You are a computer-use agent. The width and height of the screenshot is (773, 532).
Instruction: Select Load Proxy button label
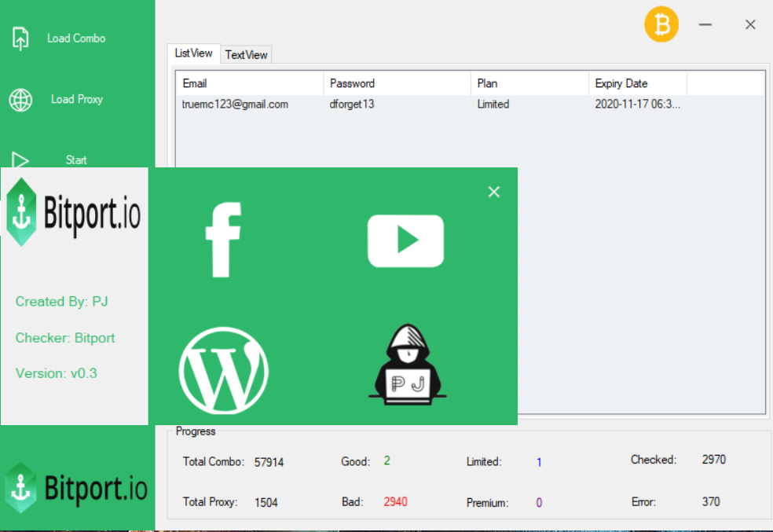pyautogui.click(x=77, y=99)
